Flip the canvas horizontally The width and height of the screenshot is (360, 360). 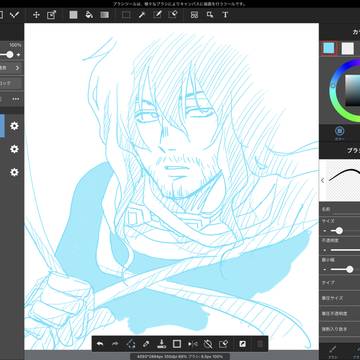click(x=193, y=344)
